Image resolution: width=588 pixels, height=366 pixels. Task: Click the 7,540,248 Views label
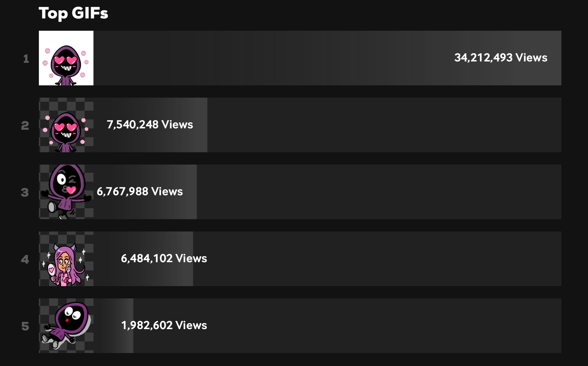(x=150, y=125)
